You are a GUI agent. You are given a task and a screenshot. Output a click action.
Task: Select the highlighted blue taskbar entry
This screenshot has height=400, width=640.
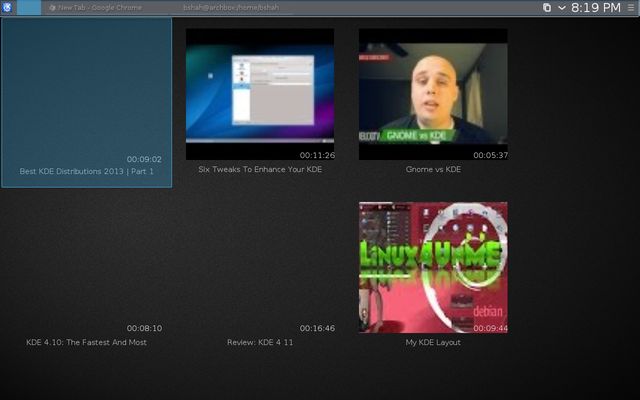coord(29,7)
